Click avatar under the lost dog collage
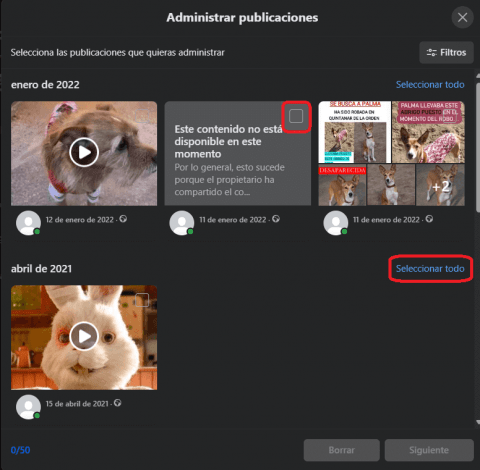 pos(336,223)
